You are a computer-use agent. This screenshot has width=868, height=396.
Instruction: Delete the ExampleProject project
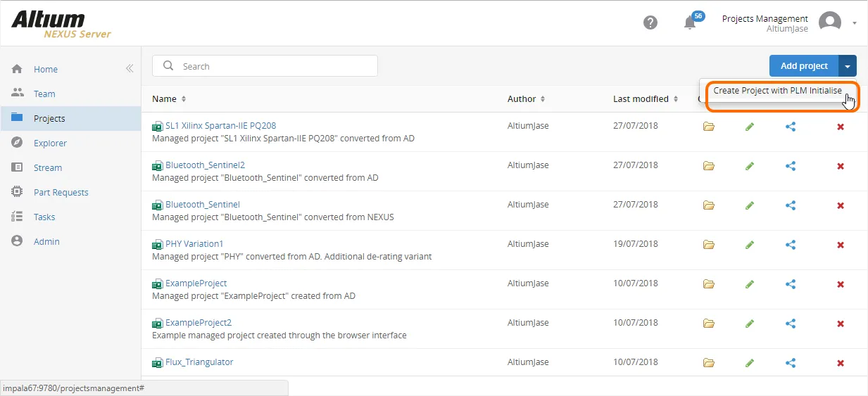coord(840,285)
